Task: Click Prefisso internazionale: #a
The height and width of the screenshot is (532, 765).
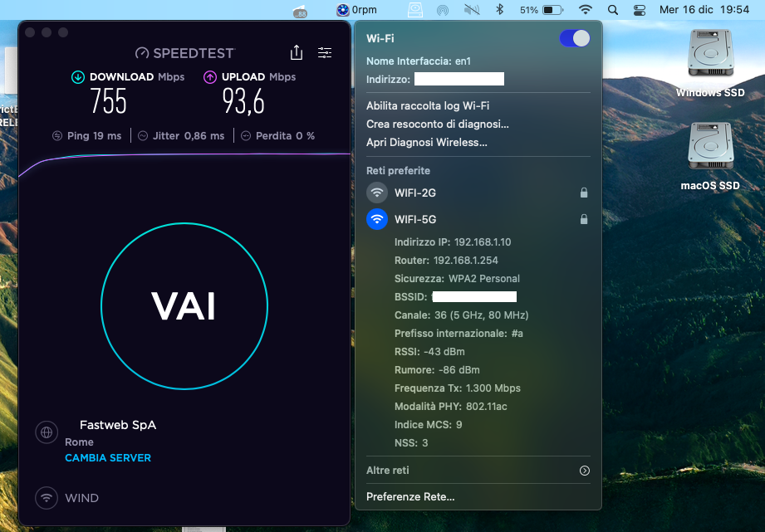Action: [x=459, y=334]
